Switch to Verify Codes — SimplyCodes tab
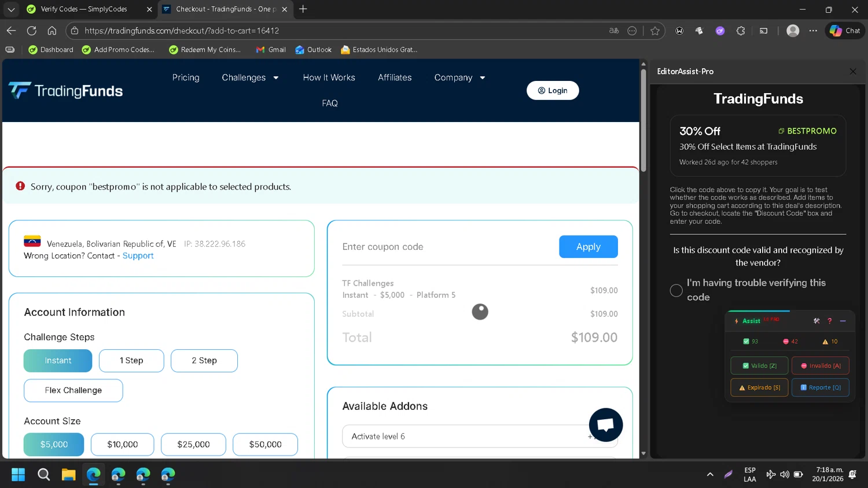Image resolution: width=868 pixels, height=488 pixels. coord(84,9)
